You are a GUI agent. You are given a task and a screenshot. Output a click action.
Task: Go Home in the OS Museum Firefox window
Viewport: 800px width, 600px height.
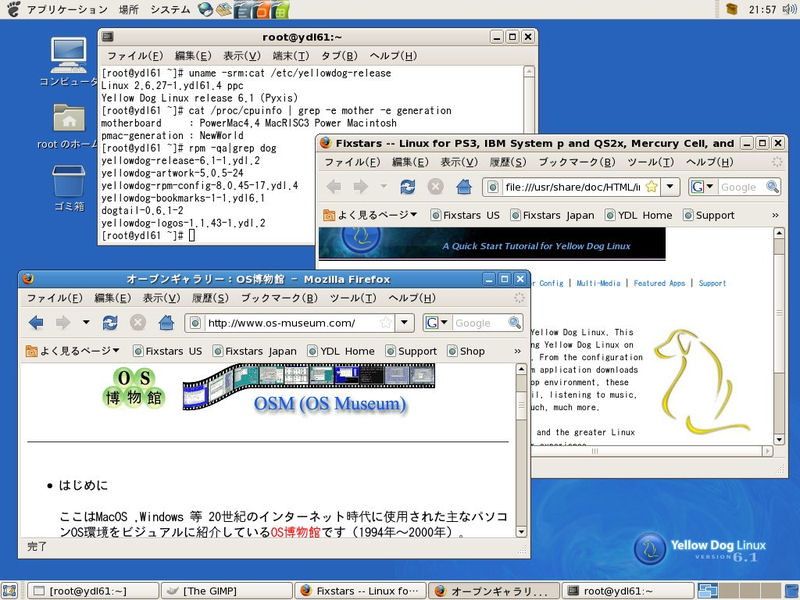click(166, 322)
